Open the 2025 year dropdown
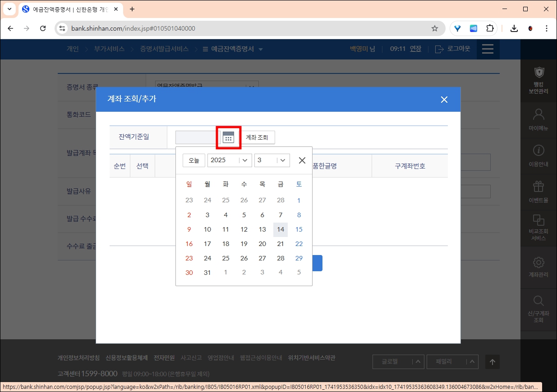This screenshot has height=392, width=557. point(229,160)
